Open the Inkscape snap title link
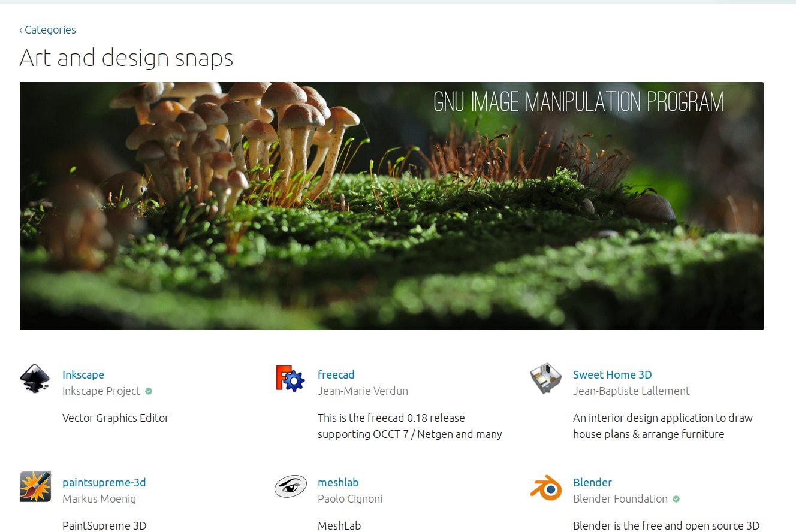This screenshot has width=796, height=532. pyautogui.click(x=83, y=374)
